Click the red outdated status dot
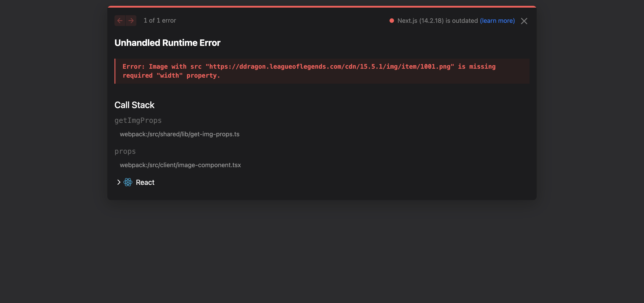This screenshot has height=303, width=644. 392,21
